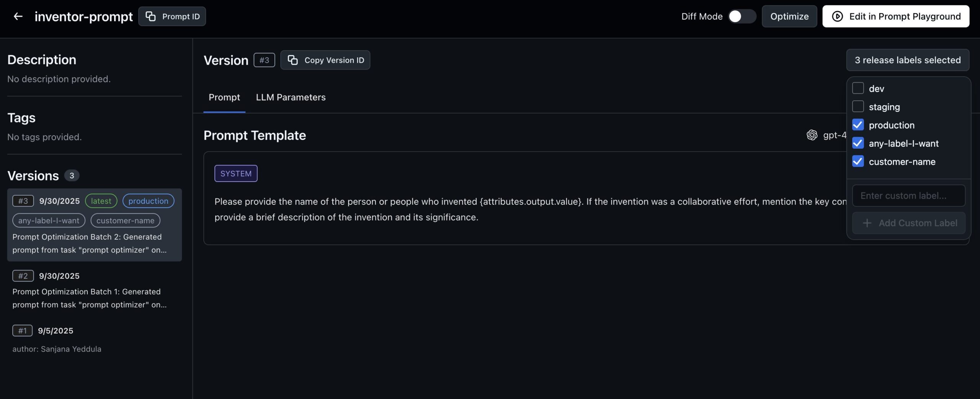Click the back arrow icon
The image size is (980, 399).
point(18,16)
